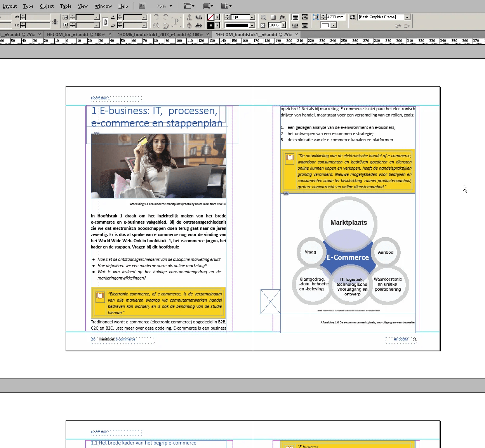The width and height of the screenshot is (485, 448).
Task: Open the stroke weight 1 pt dropdown
Action: (x=252, y=17)
